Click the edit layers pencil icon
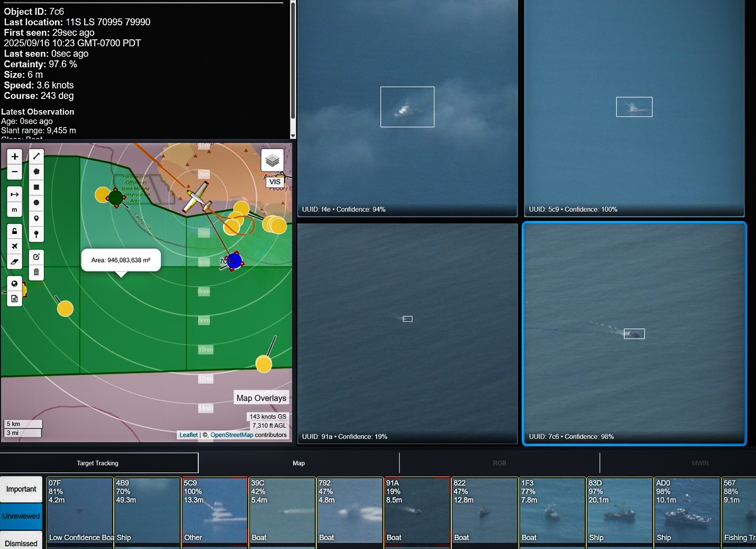Viewport: 756px width, 549px height. (36, 257)
